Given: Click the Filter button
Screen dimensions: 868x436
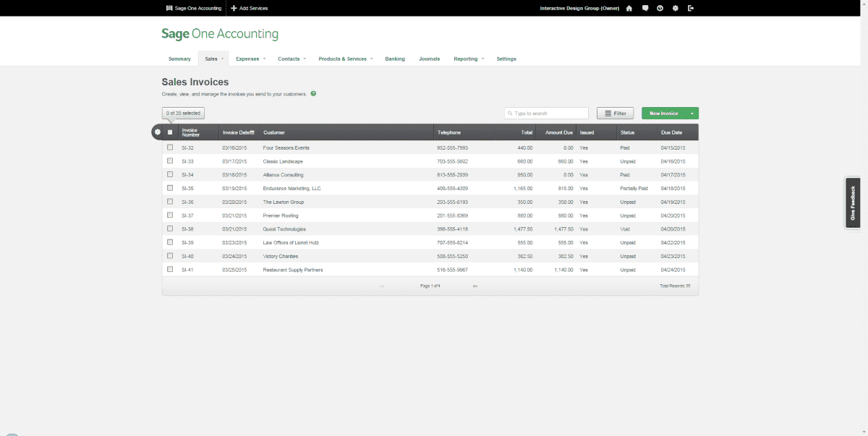Looking at the screenshot, I should (x=615, y=114).
